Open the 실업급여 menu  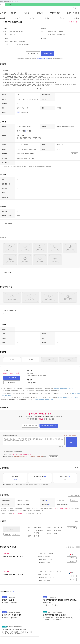tap(40, 13)
